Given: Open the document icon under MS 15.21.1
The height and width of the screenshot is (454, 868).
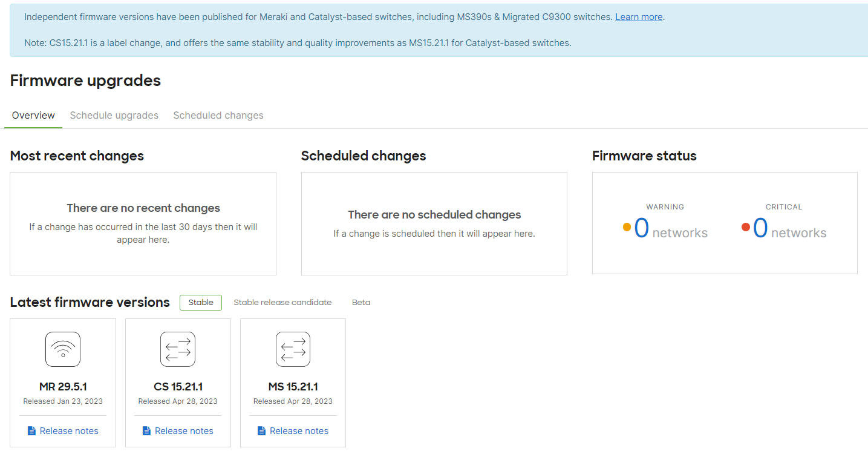Looking at the screenshot, I should 261,431.
